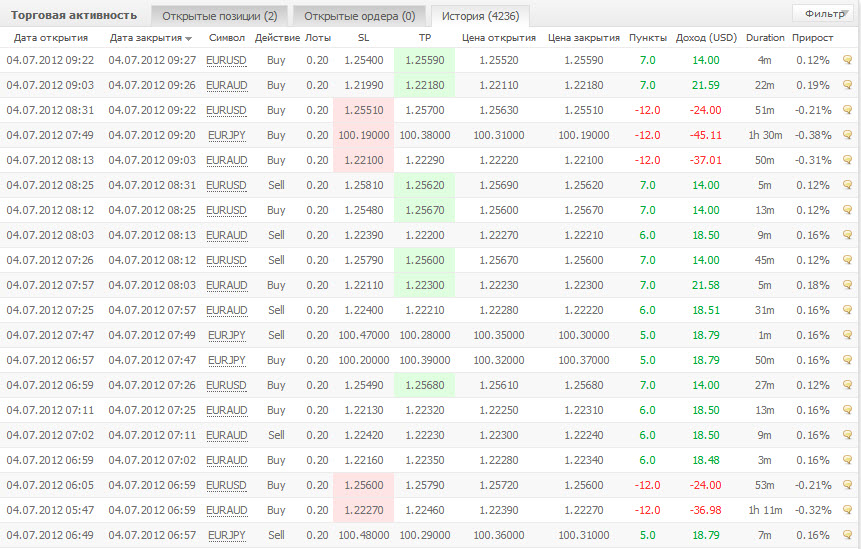Open EURUSD symbol link in trade closed 09:27
Screen dimensions: 861x549
226,60
